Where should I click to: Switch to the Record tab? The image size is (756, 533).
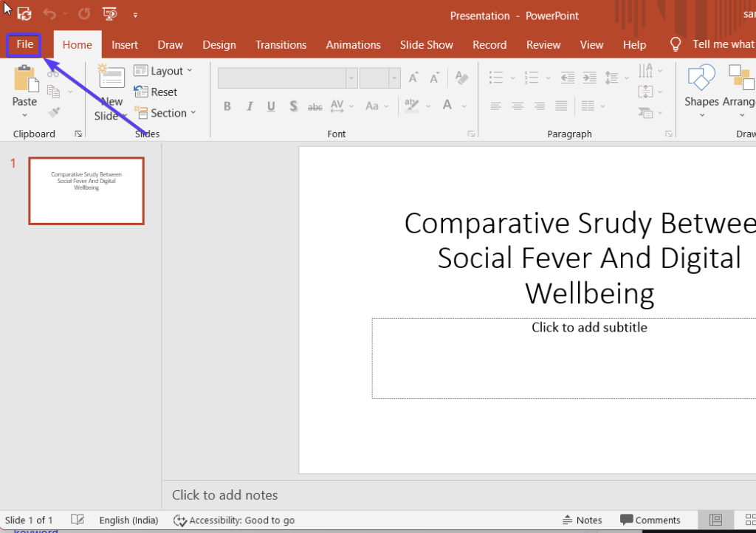point(489,45)
